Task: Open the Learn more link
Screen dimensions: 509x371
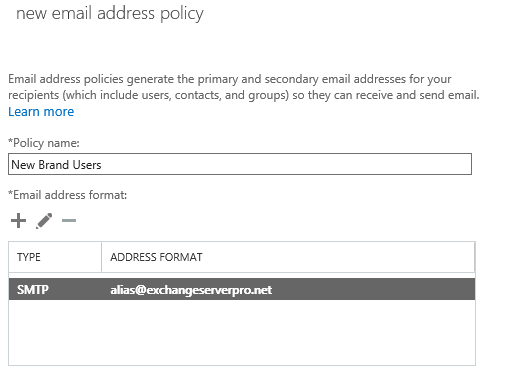Action: tap(41, 112)
